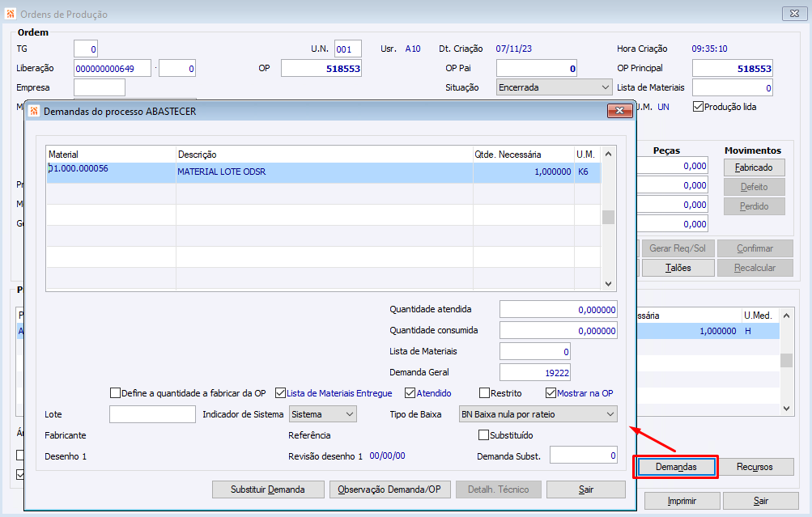Click the Gerar Req/Sol button

pyautogui.click(x=678, y=248)
